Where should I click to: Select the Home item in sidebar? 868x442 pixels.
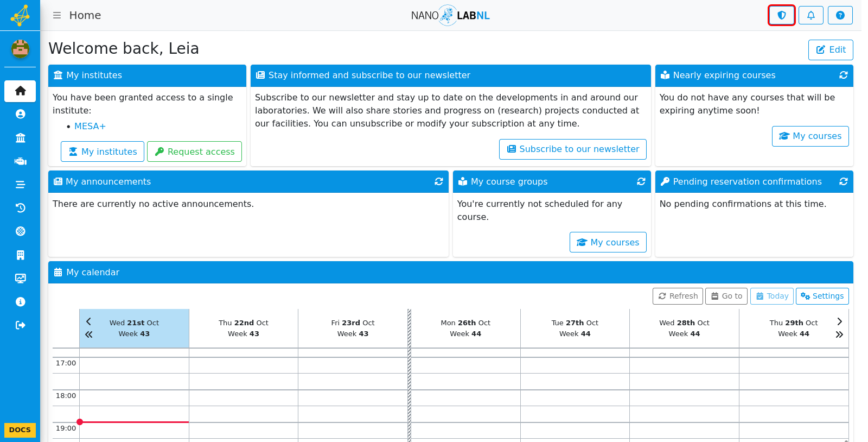coord(21,91)
